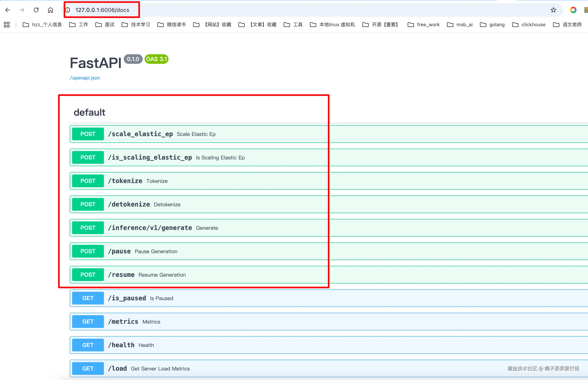This screenshot has height=380, width=588.
Task: Expand the POST /tokenize endpoint
Action: point(329,181)
